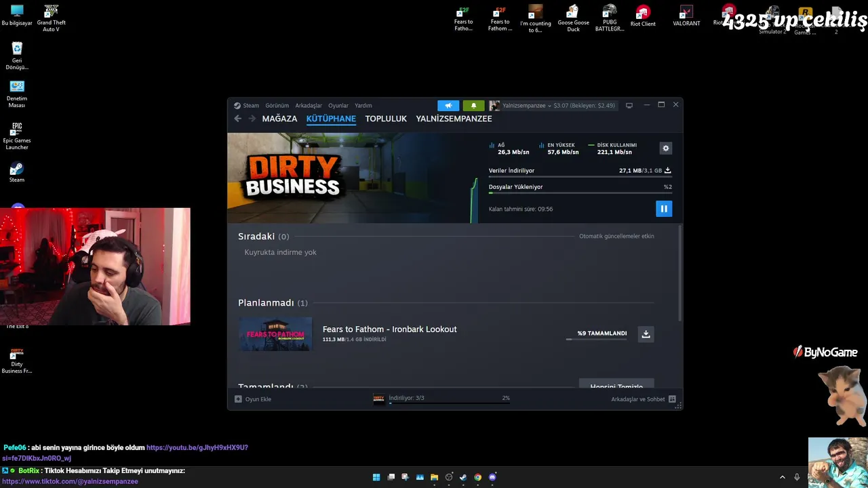The height and width of the screenshot is (488, 868).
Task: Click Fears to Fathom Ironbark Lookout thumbnail
Action: (275, 334)
